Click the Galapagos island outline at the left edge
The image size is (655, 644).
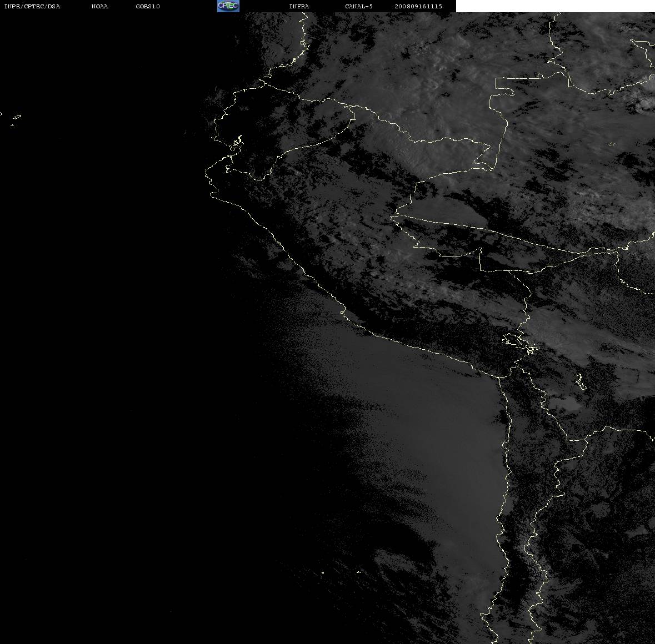point(17,117)
